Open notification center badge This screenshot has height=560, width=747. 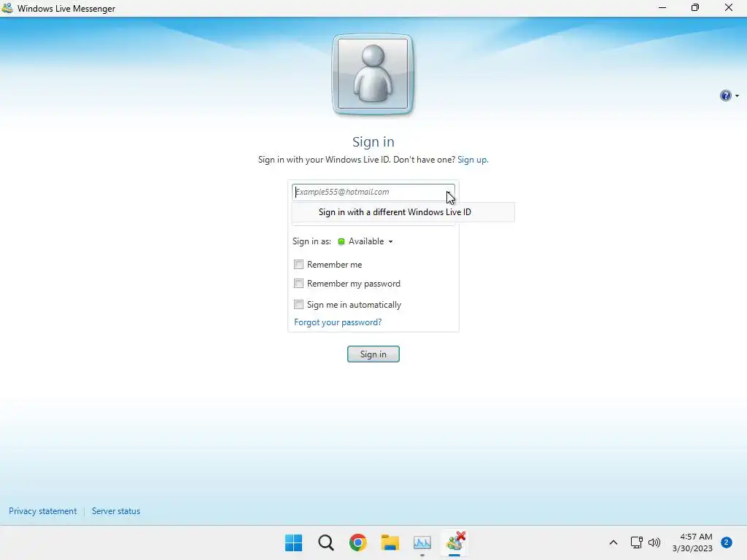tap(726, 542)
